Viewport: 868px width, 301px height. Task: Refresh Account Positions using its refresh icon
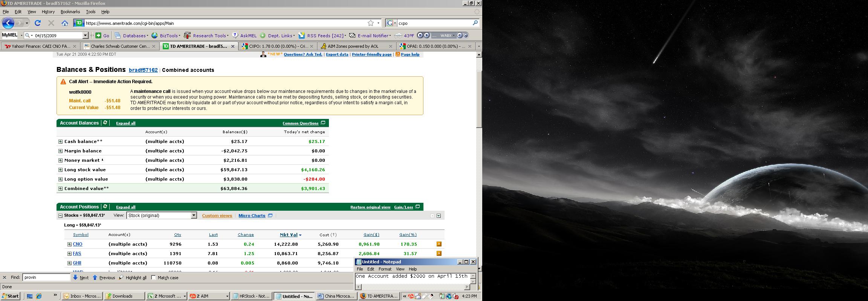(105, 207)
